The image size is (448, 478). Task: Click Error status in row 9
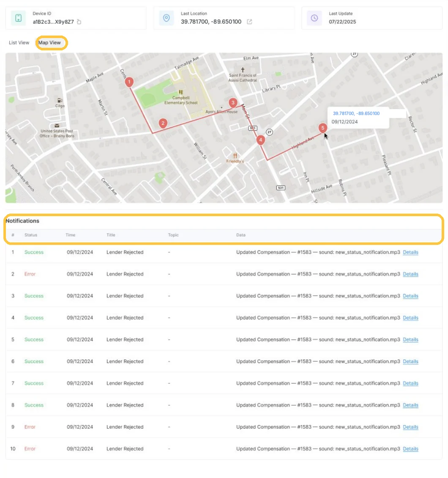click(30, 427)
